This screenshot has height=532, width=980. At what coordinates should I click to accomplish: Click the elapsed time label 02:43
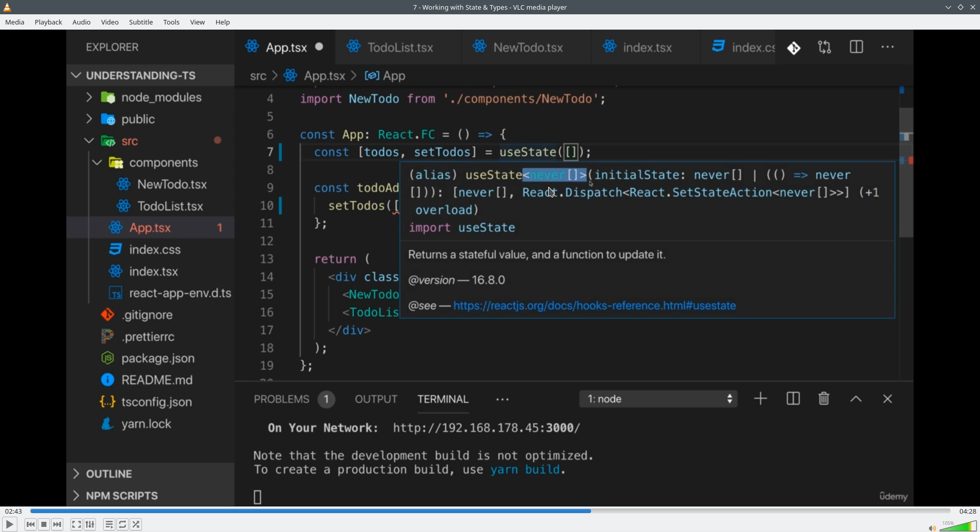tap(14, 511)
